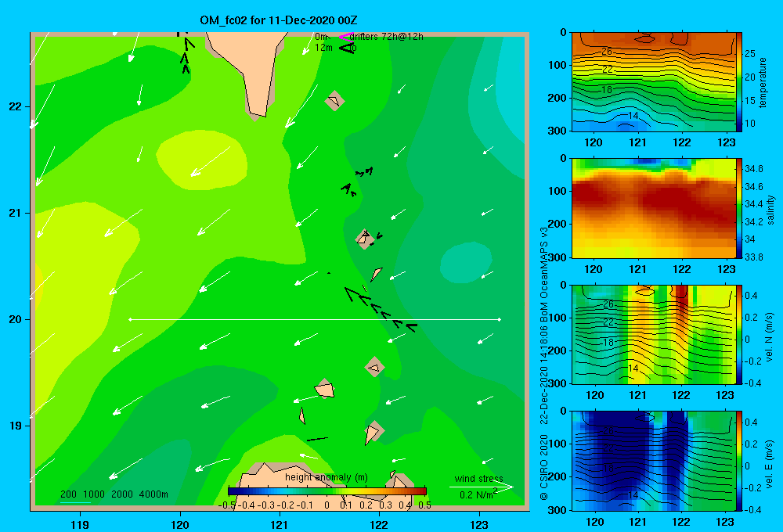Click the '200 1000 2000 4000m' depth contour legend
This screenshot has height=532, width=783.
pos(114,494)
